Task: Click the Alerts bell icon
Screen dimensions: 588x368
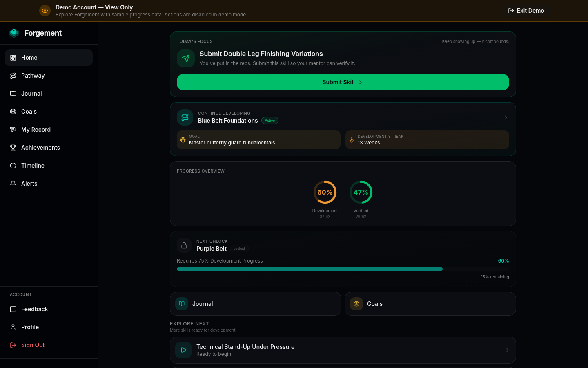Action: coord(13,184)
